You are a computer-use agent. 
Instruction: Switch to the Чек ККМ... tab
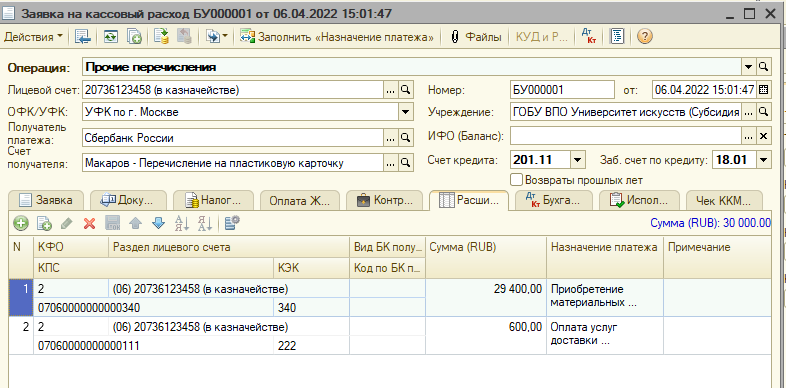click(724, 201)
